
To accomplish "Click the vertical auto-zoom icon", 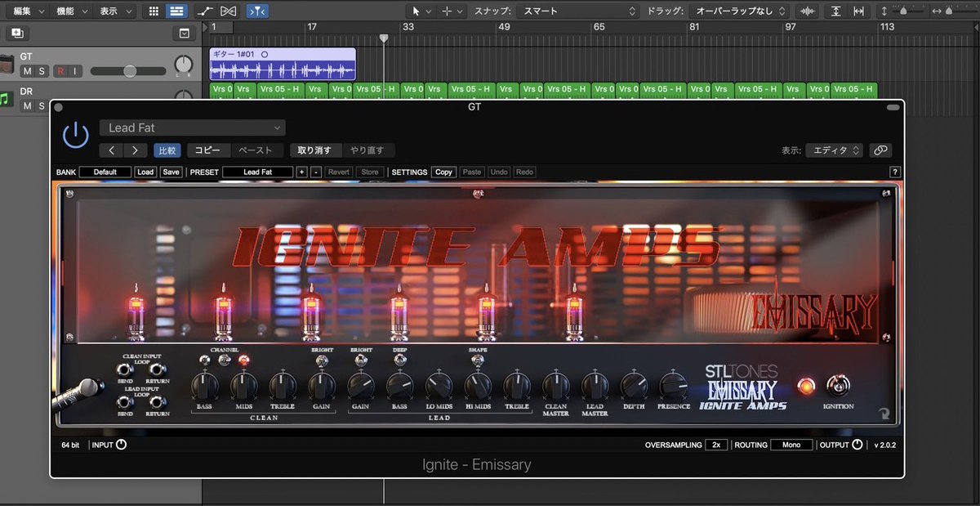I will [835, 11].
